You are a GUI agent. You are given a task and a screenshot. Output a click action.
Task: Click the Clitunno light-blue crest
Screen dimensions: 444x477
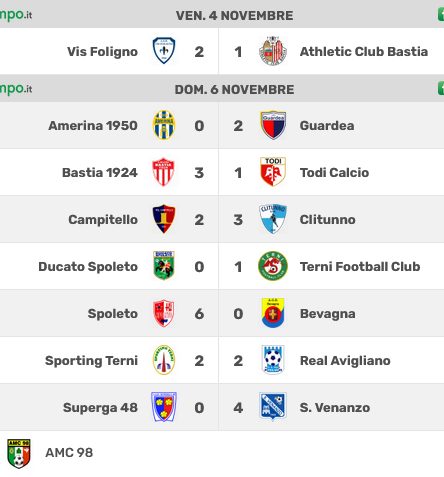[273, 219]
